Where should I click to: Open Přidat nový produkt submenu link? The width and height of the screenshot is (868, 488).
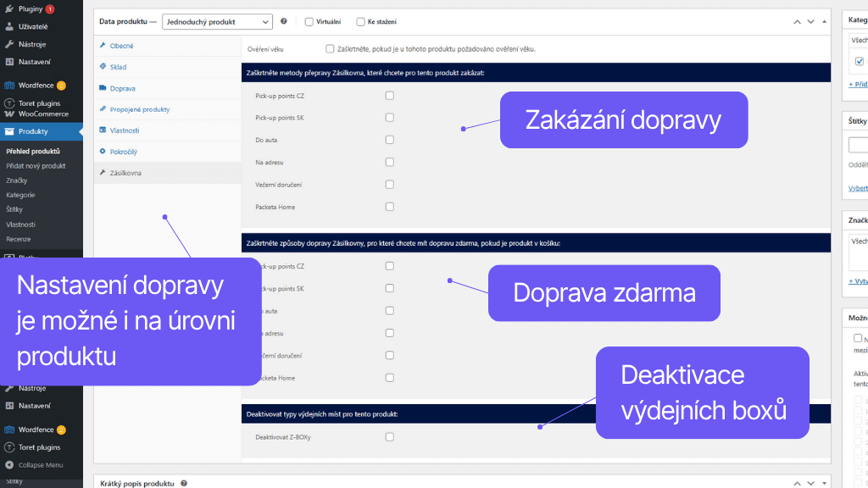pyautogui.click(x=36, y=166)
